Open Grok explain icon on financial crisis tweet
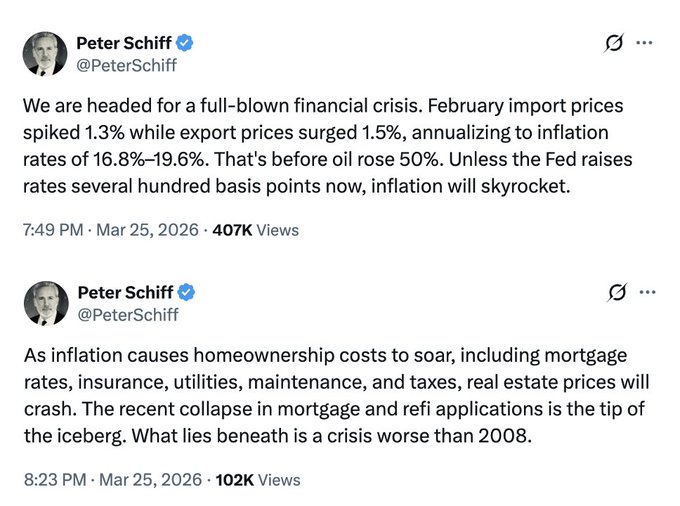This screenshot has width=680, height=506. pyautogui.click(x=614, y=44)
